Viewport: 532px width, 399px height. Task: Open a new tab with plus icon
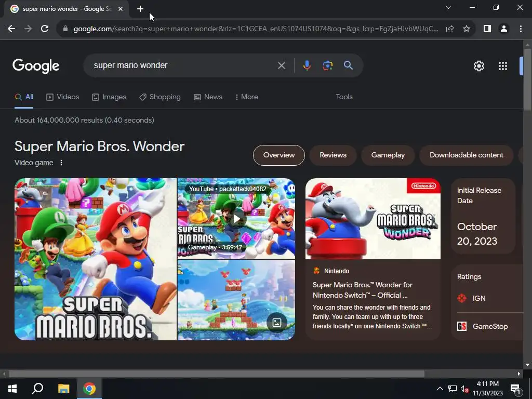tap(140, 9)
